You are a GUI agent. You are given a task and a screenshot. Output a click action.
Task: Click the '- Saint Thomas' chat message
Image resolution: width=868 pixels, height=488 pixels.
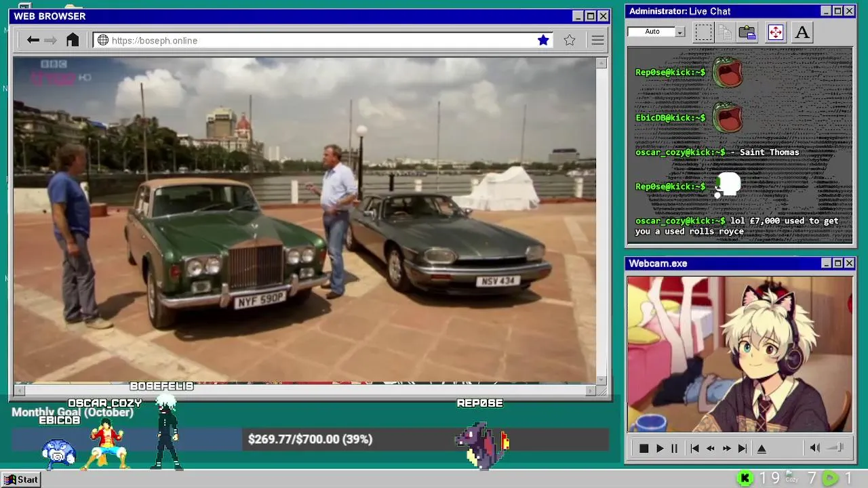[764, 152]
